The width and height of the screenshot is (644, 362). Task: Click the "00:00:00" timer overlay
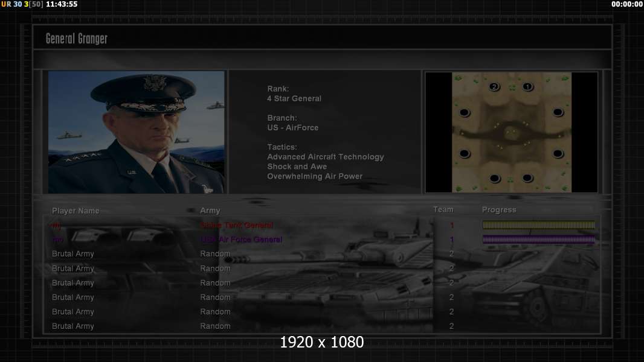[x=626, y=4]
